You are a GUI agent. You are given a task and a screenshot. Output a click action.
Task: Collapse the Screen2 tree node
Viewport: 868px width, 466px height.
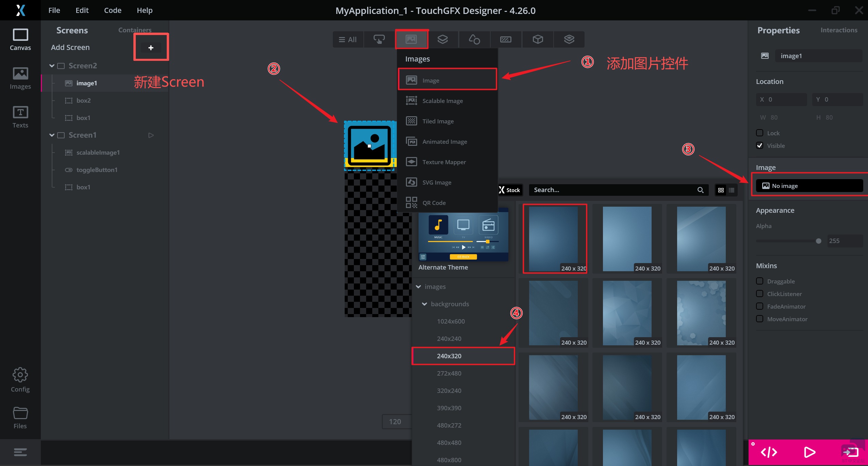point(52,66)
